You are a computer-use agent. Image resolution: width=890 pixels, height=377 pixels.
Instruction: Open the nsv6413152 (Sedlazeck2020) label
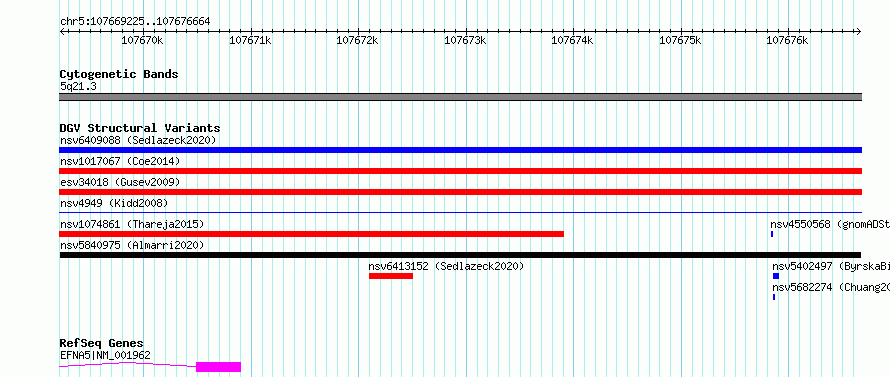click(x=446, y=266)
